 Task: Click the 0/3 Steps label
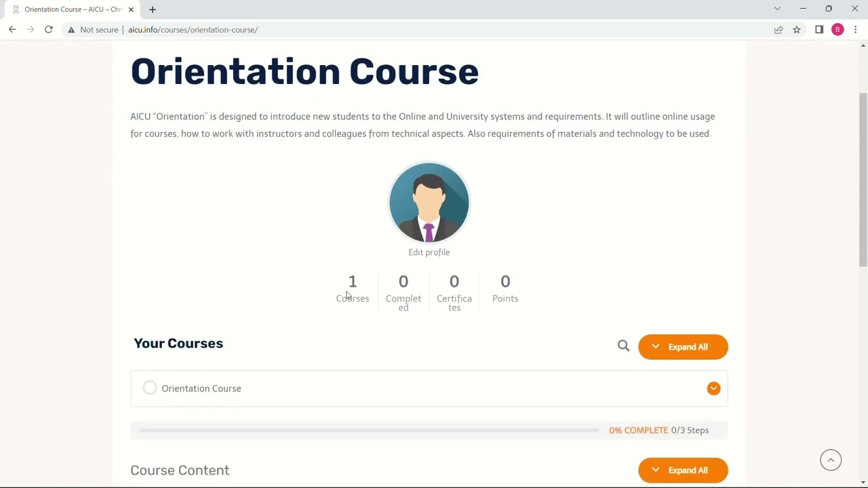click(690, 430)
